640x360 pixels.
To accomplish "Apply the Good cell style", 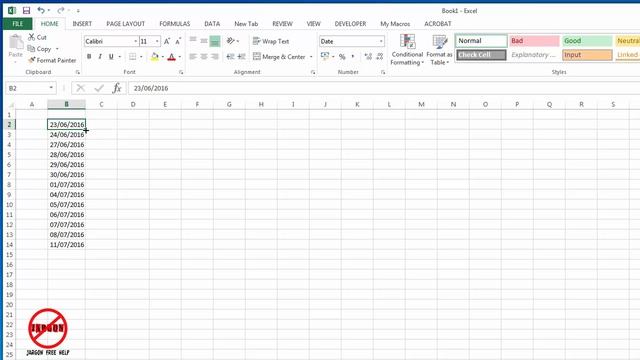I will [587, 41].
